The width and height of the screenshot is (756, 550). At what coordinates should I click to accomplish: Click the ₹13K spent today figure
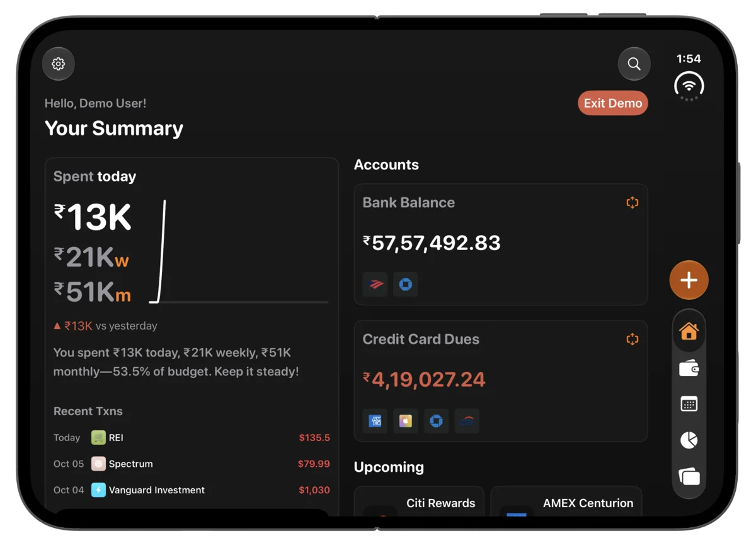pos(93,217)
